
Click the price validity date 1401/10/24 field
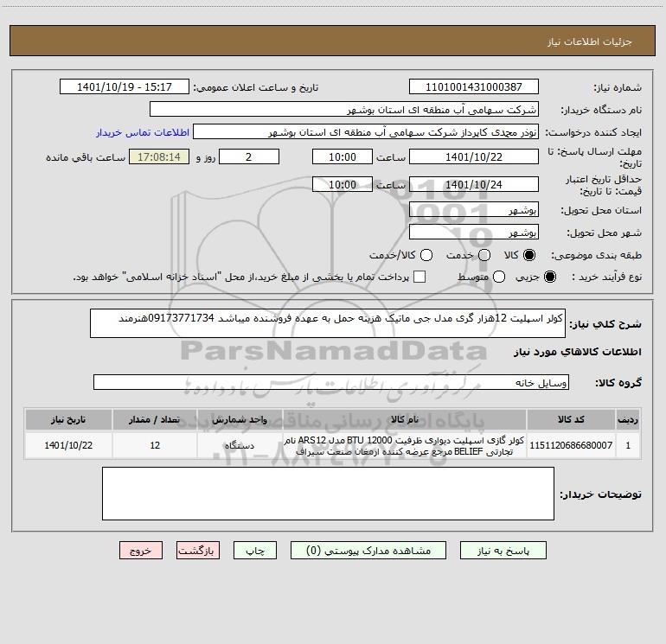tap(474, 184)
